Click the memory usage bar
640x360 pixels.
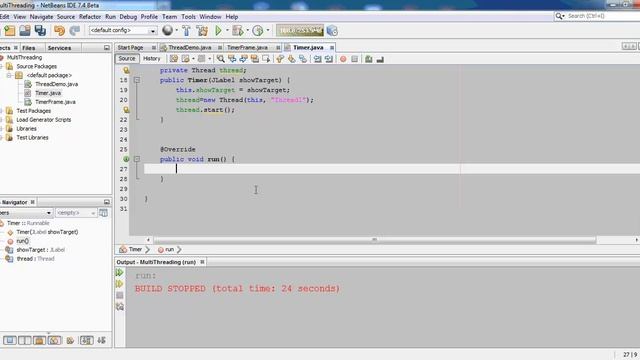point(300,31)
